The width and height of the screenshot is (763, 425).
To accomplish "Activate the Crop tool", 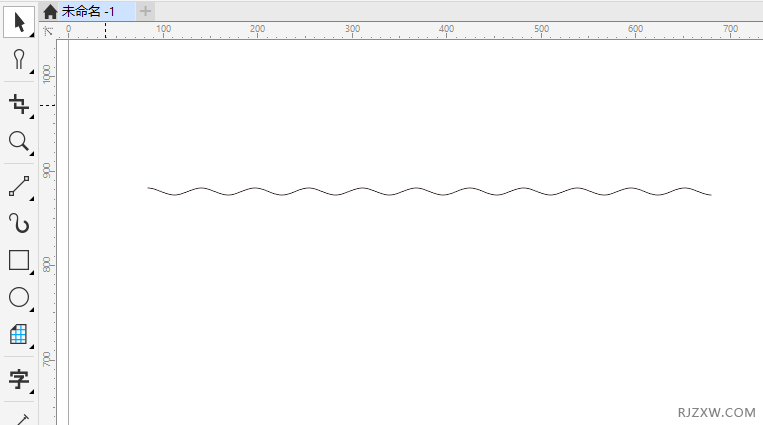I will point(18,103).
